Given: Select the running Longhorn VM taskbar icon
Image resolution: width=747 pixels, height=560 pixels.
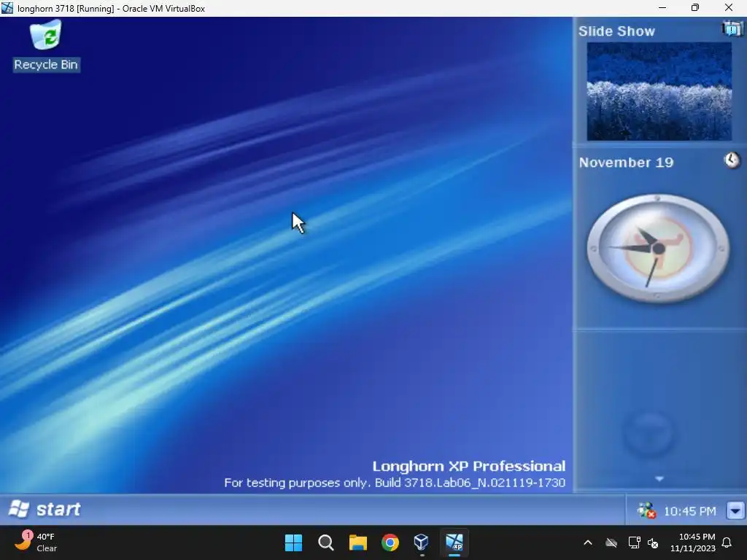Looking at the screenshot, I should (x=454, y=542).
